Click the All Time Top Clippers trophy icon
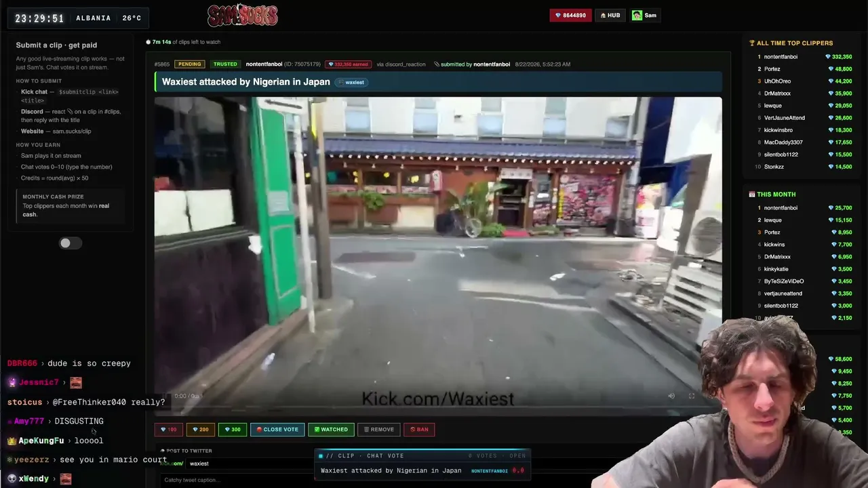This screenshot has height=488, width=868. 752,43
